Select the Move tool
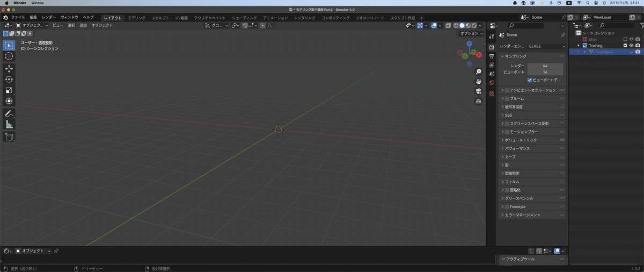 coord(9,69)
